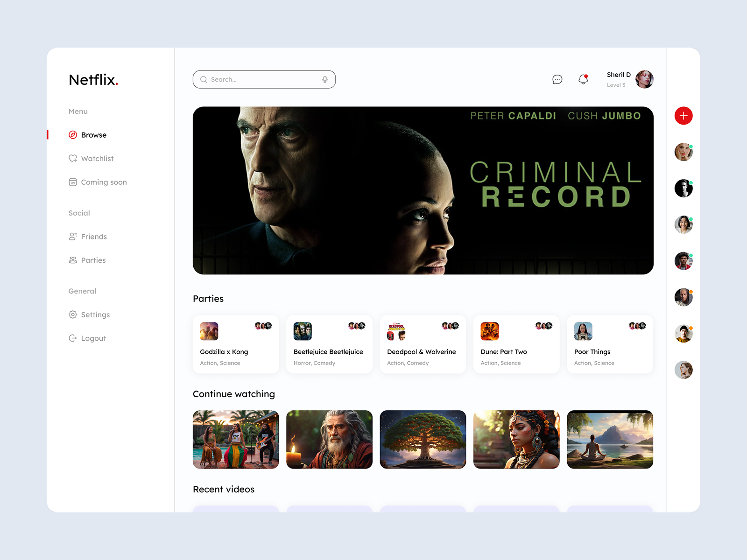This screenshot has width=747, height=560.
Task: Open Sheril D's profile
Action: (x=645, y=79)
